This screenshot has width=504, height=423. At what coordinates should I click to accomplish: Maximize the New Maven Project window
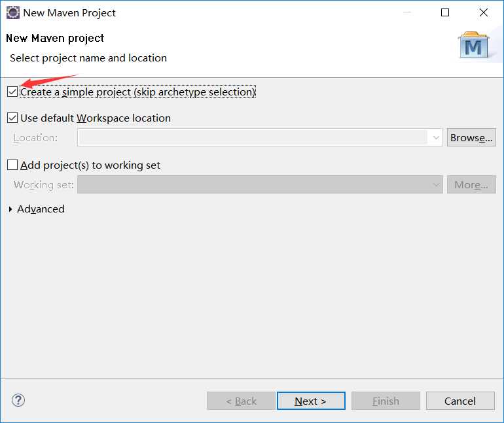(x=445, y=12)
